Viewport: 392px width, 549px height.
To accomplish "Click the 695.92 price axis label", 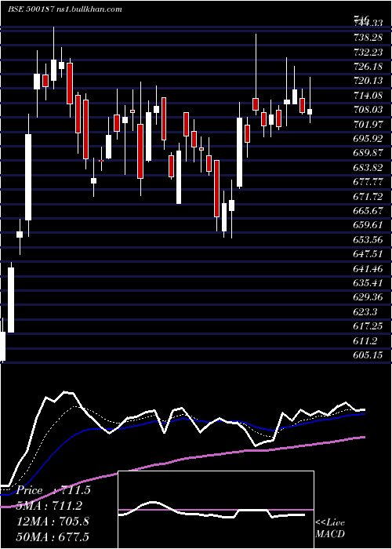I will tap(368, 139).
